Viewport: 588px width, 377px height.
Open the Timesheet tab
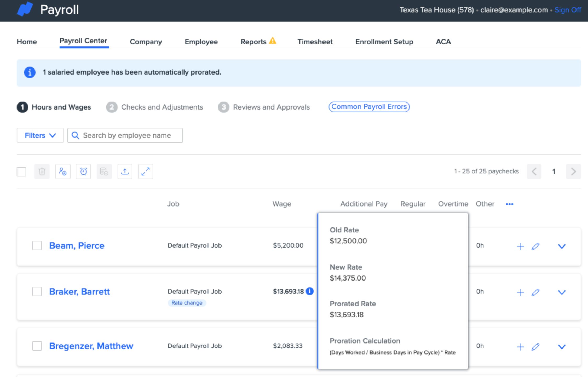tap(315, 42)
